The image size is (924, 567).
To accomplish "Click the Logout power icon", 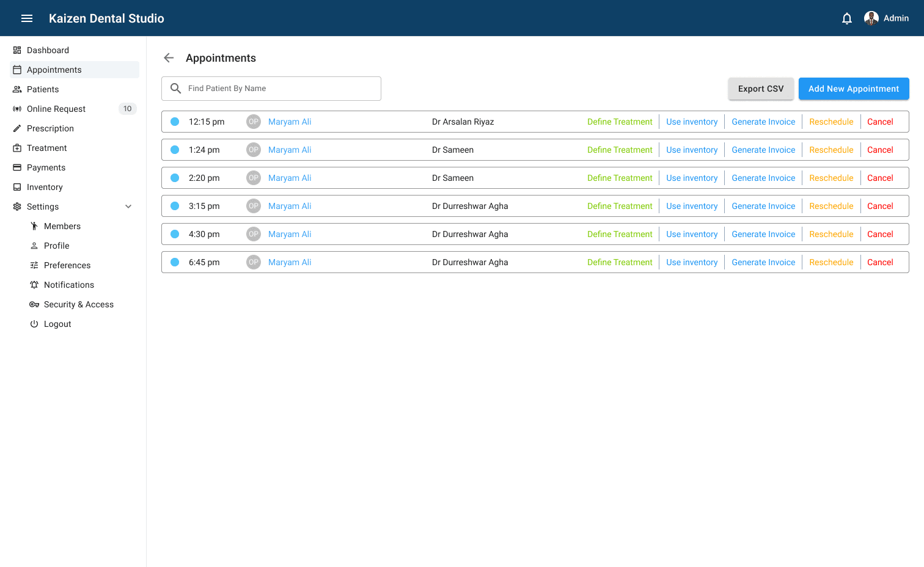I will pos(34,324).
